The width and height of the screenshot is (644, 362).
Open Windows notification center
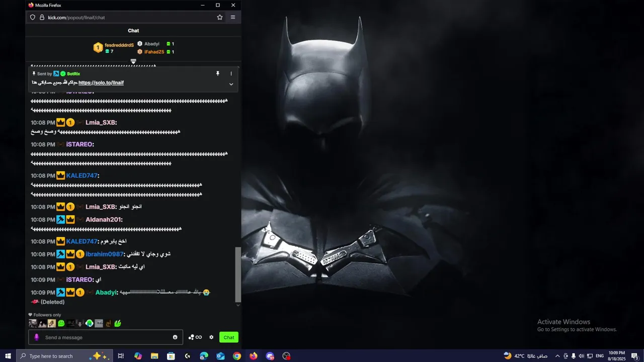[x=635, y=356]
